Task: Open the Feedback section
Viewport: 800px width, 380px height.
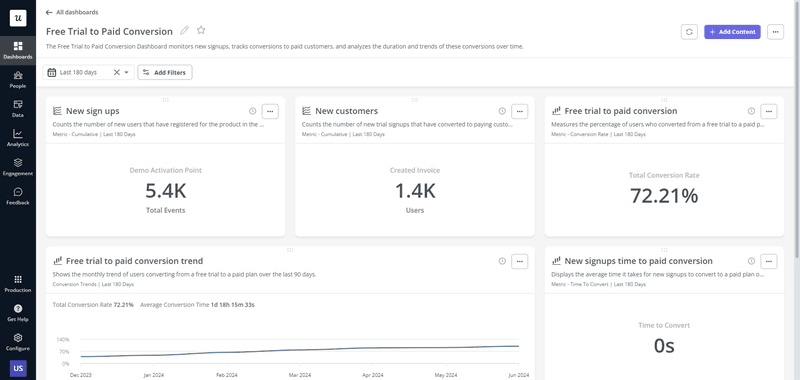Action: click(18, 196)
